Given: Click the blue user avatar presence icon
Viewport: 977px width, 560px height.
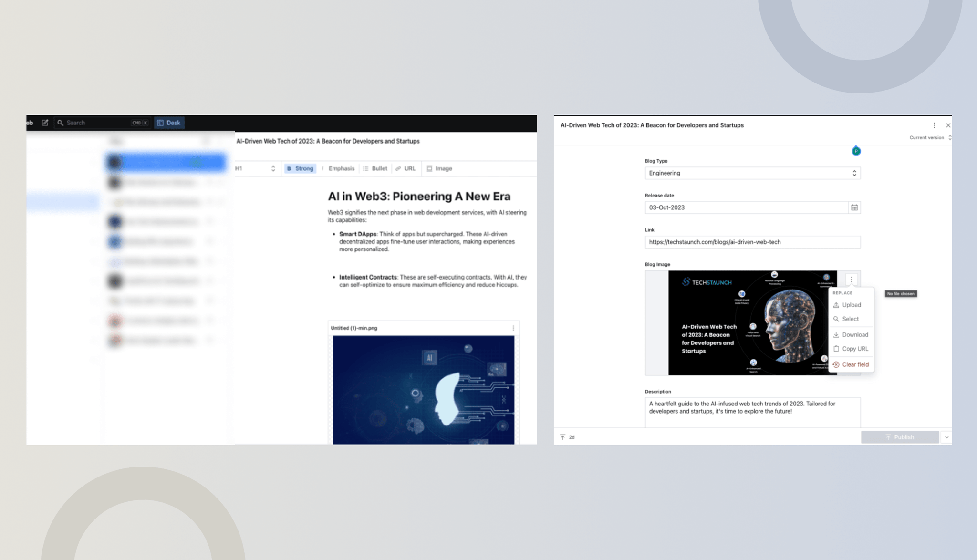Looking at the screenshot, I should (x=856, y=151).
